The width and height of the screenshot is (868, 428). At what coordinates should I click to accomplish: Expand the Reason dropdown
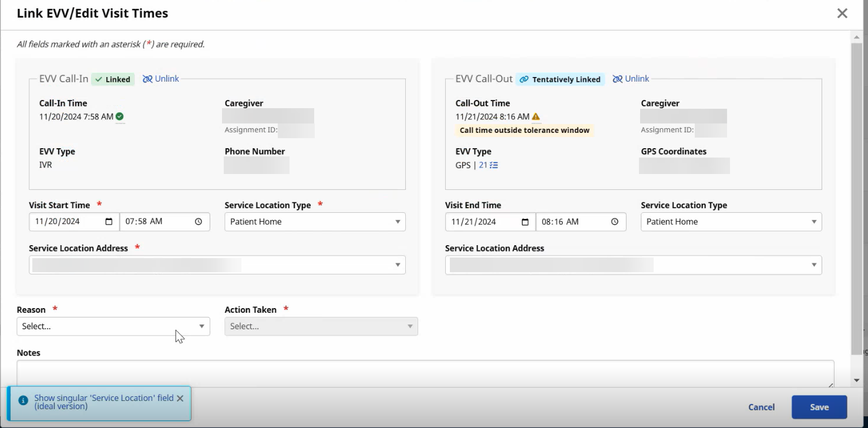click(x=113, y=326)
